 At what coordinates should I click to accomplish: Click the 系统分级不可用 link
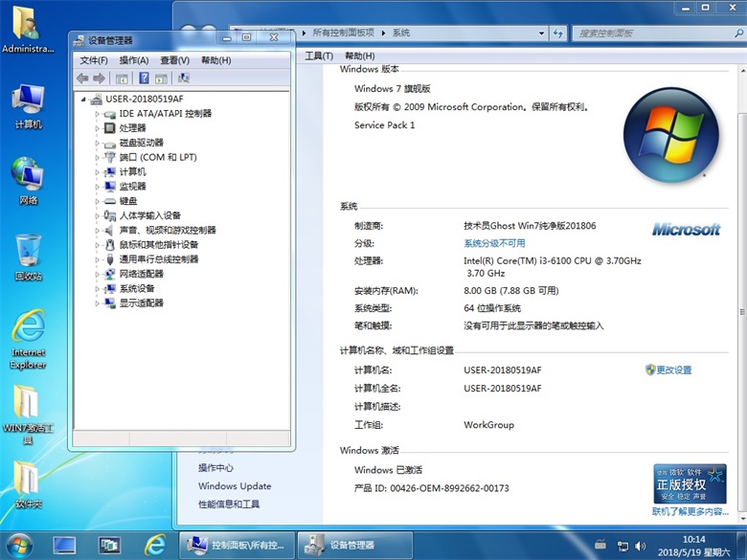(494, 243)
